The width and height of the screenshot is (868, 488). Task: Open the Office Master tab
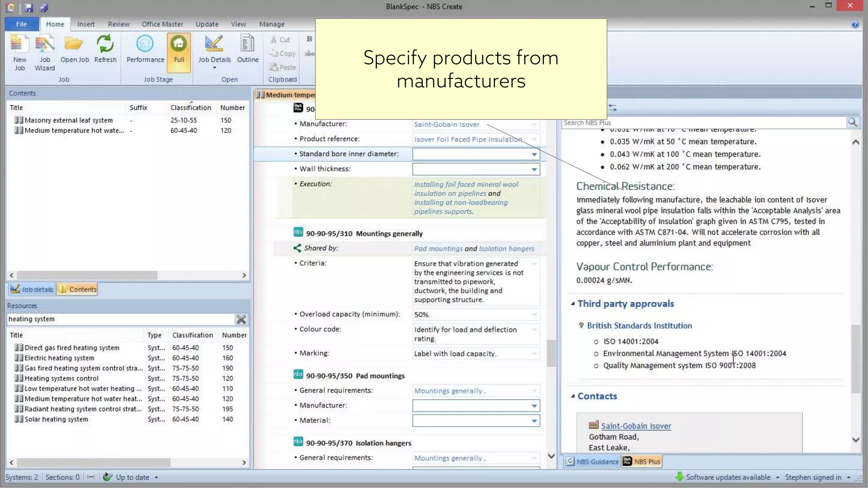pyautogui.click(x=162, y=24)
